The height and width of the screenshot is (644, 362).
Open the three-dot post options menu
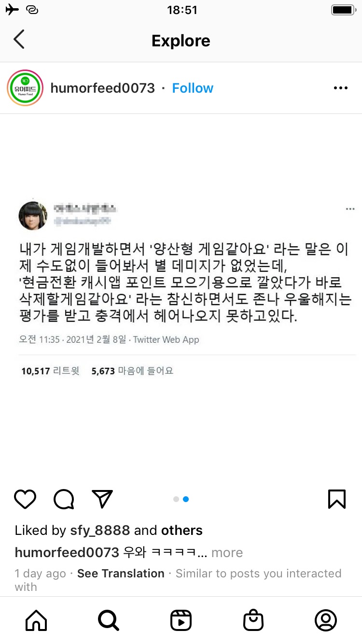pyautogui.click(x=341, y=88)
